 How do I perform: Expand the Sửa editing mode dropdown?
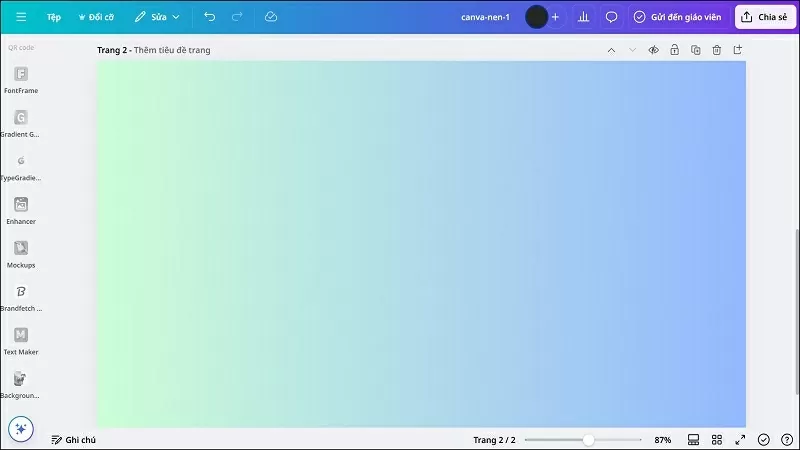pyautogui.click(x=158, y=17)
